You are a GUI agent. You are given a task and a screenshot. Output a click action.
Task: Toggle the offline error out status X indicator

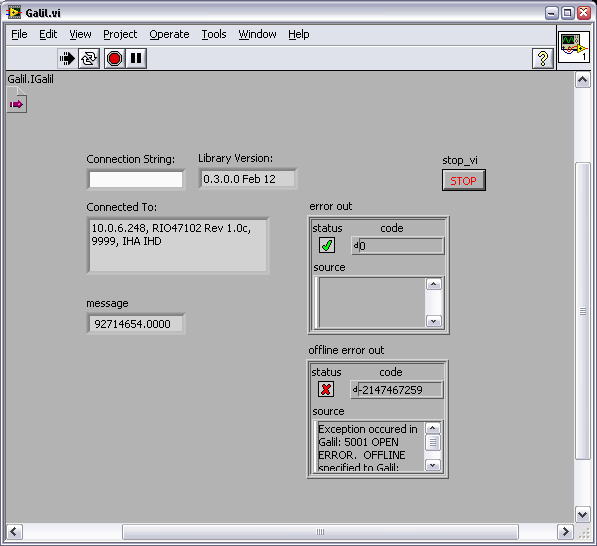[x=326, y=389]
